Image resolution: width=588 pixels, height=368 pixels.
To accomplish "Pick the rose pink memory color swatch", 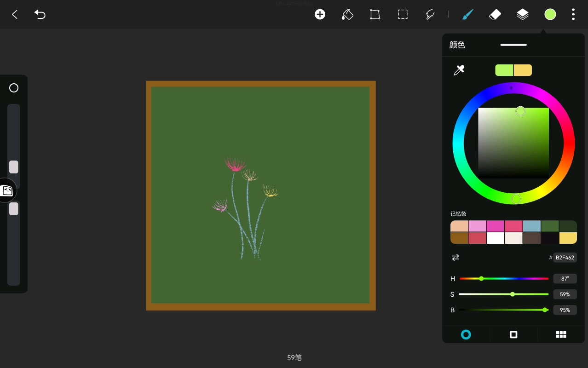I will coord(513,226).
